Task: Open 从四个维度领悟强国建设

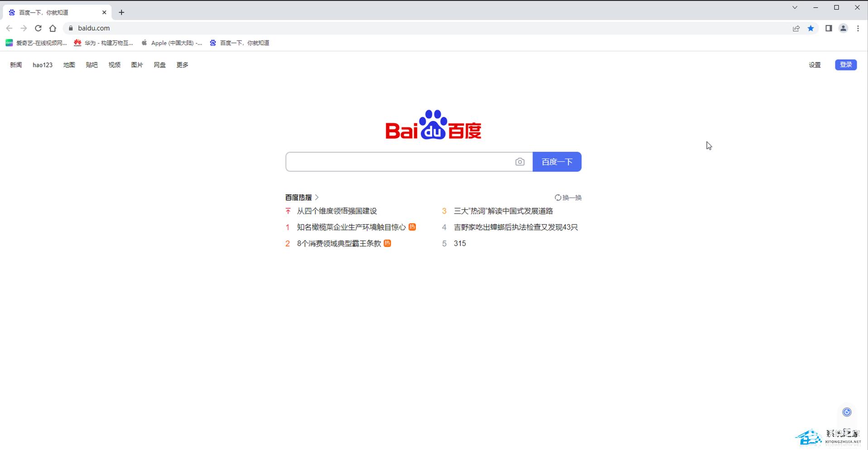Action: [337, 211]
